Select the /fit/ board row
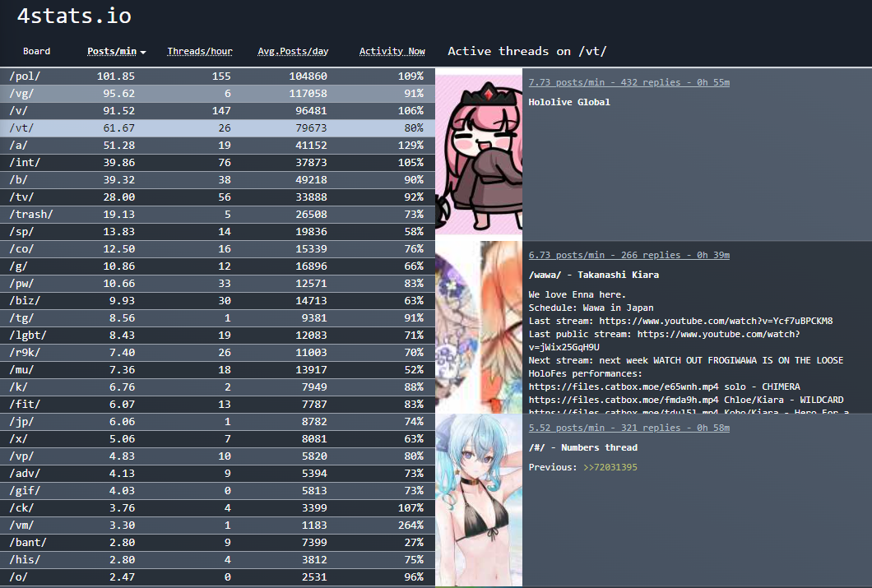The height and width of the screenshot is (588, 872). pos(217,404)
